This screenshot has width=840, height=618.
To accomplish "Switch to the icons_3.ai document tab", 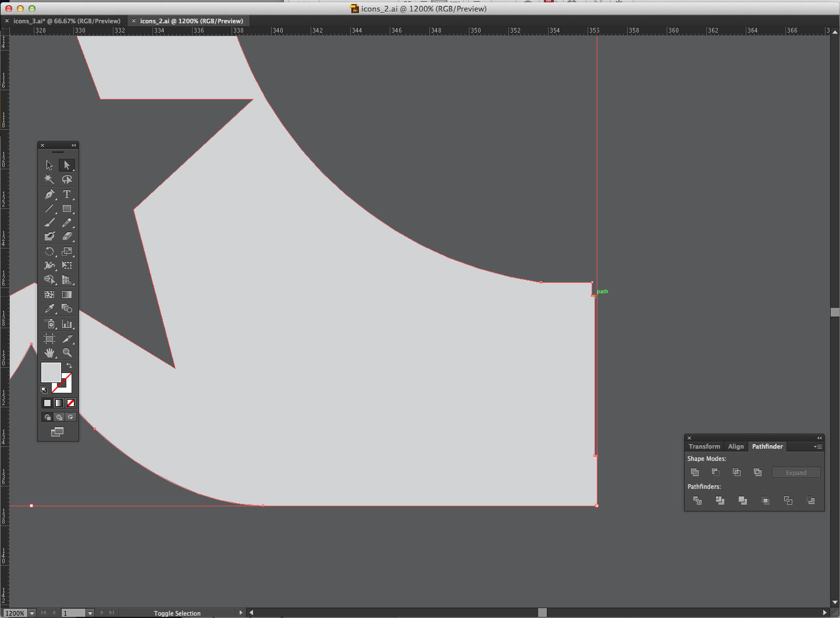I will [66, 21].
